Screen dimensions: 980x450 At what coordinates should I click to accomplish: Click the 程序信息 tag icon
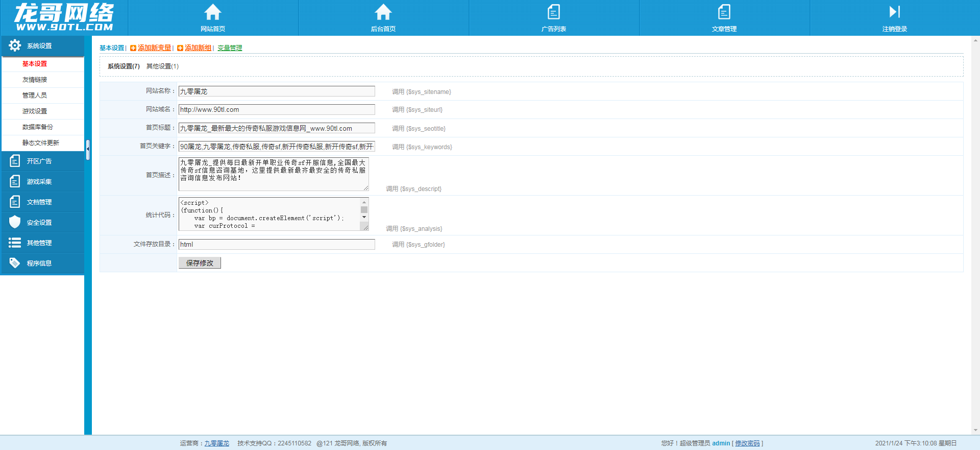pos(15,263)
